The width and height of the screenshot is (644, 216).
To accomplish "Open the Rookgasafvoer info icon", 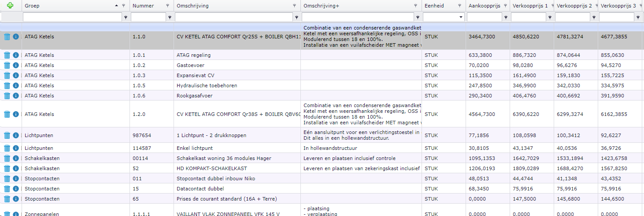I will coord(16,96).
